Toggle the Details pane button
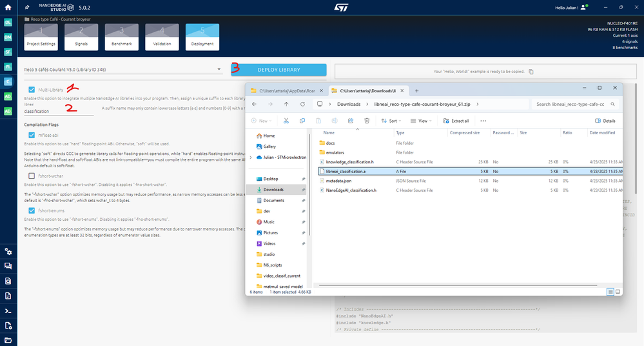 click(x=605, y=121)
